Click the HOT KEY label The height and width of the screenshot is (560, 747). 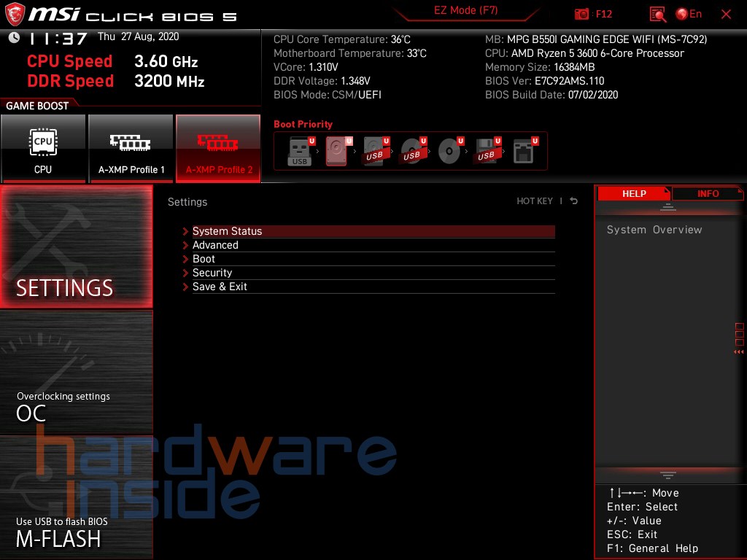pyautogui.click(x=535, y=201)
